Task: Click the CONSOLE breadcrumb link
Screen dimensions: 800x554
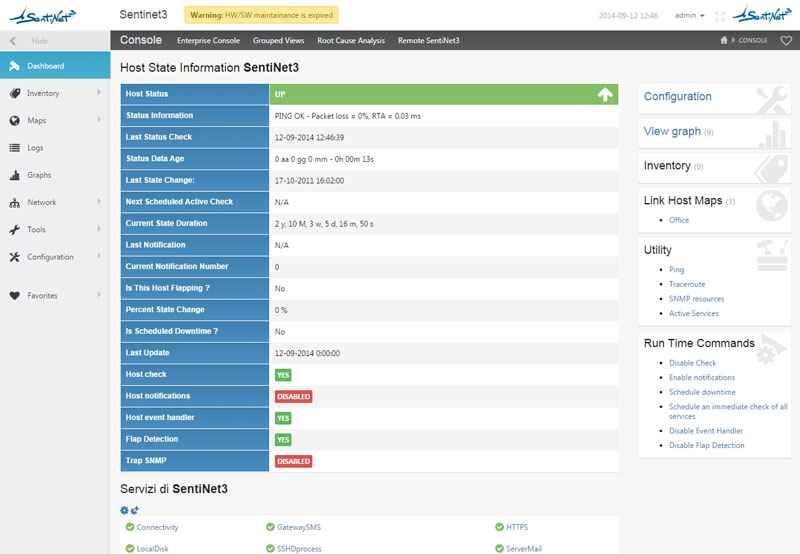Action: point(753,40)
